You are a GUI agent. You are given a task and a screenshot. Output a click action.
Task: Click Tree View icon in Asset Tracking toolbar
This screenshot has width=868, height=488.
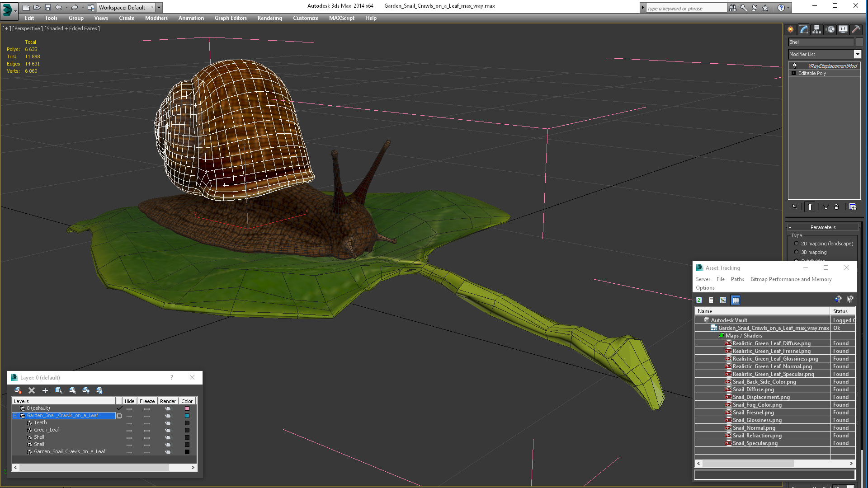pyautogui.click(x=723, y=300)
